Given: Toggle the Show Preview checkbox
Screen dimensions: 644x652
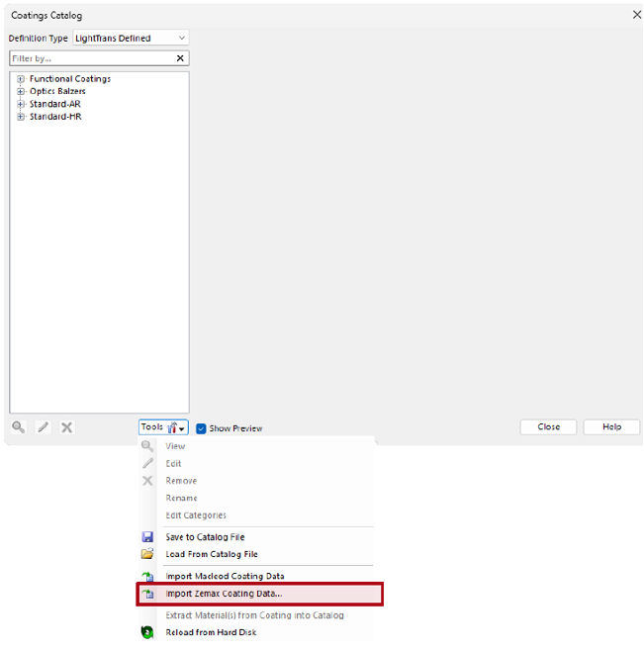Looking at the screenshot, I should coord(201,428).
